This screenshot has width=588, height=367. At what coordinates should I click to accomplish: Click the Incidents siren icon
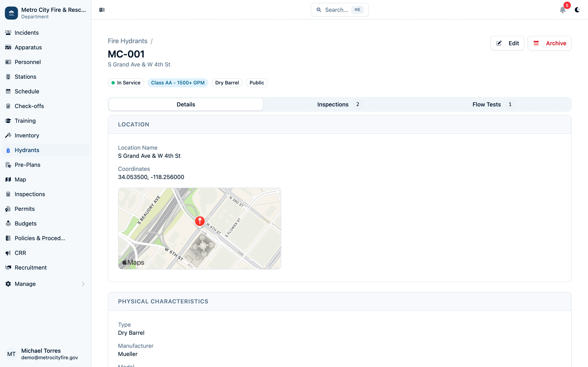click(x=8, y=33)
